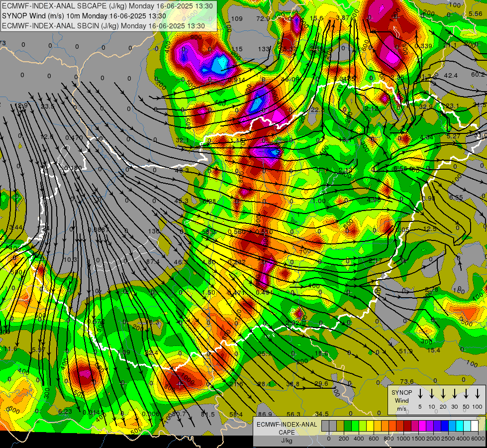Click the map value '1.50'
This screenshot has width=487, height=448.
point(208,293)
